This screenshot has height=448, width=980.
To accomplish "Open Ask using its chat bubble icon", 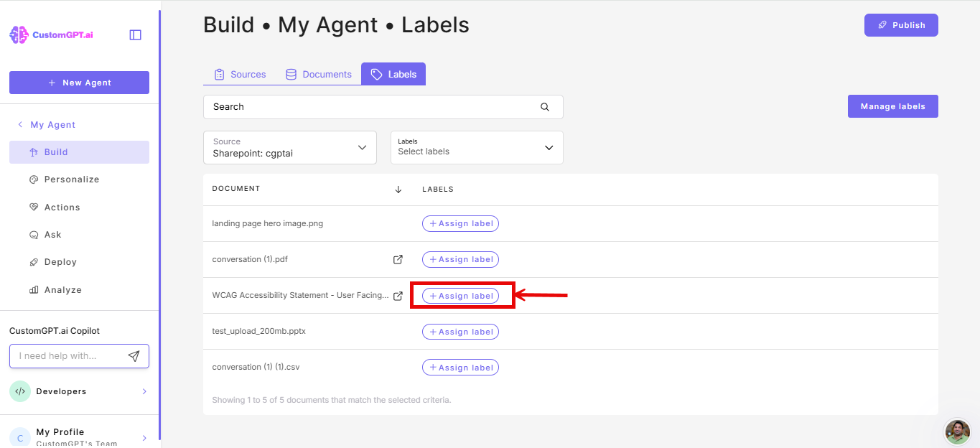I will coord(34,234).
